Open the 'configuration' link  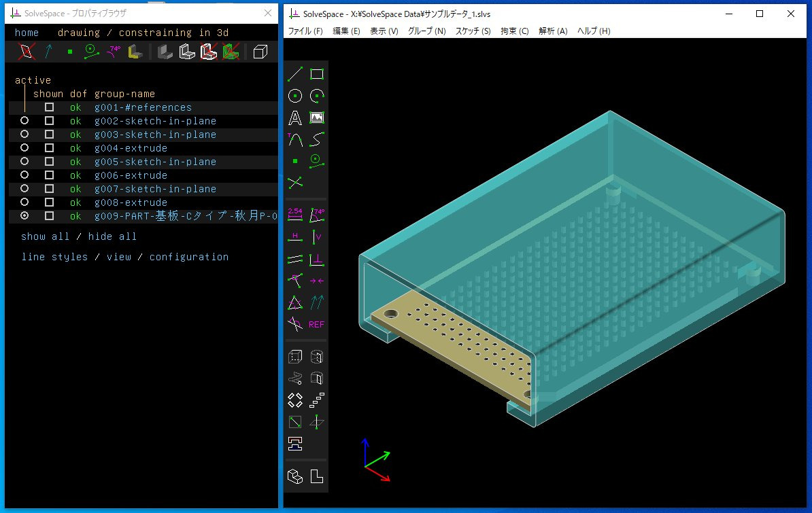pos(188,257)
